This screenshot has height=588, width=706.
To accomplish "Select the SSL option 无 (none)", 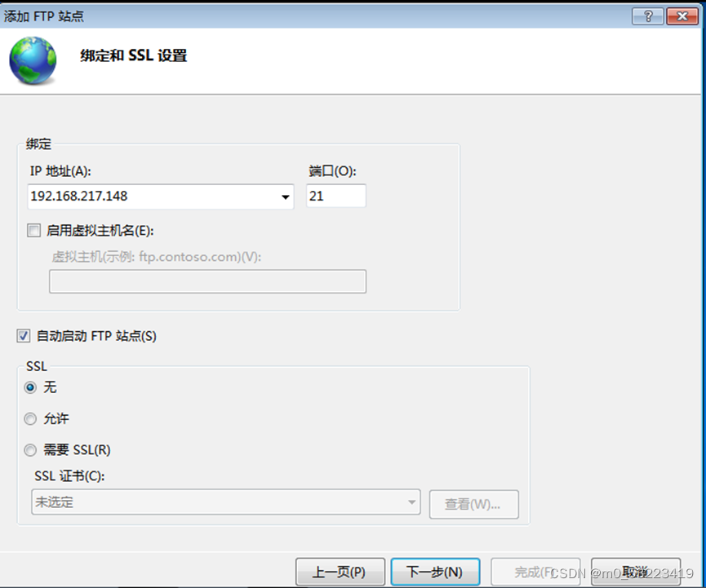I will [30, 387].
